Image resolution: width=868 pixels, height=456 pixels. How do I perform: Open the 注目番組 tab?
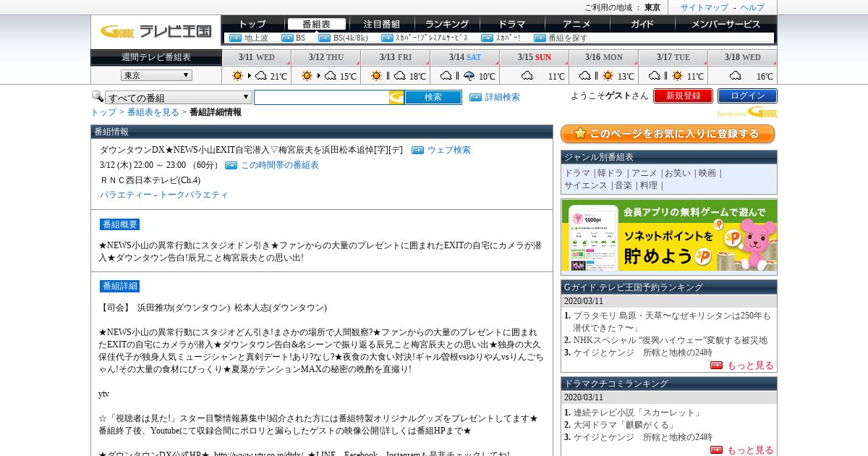tap(382, 24)
